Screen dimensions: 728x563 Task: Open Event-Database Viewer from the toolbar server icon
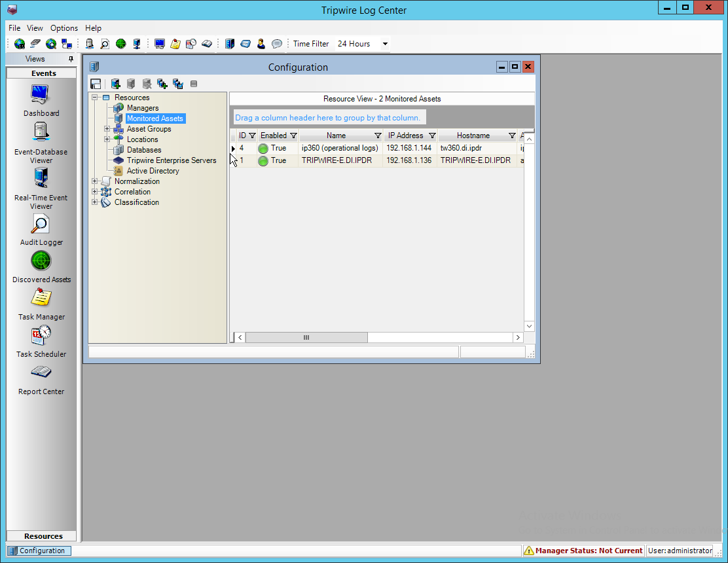(x=89, y=44)
